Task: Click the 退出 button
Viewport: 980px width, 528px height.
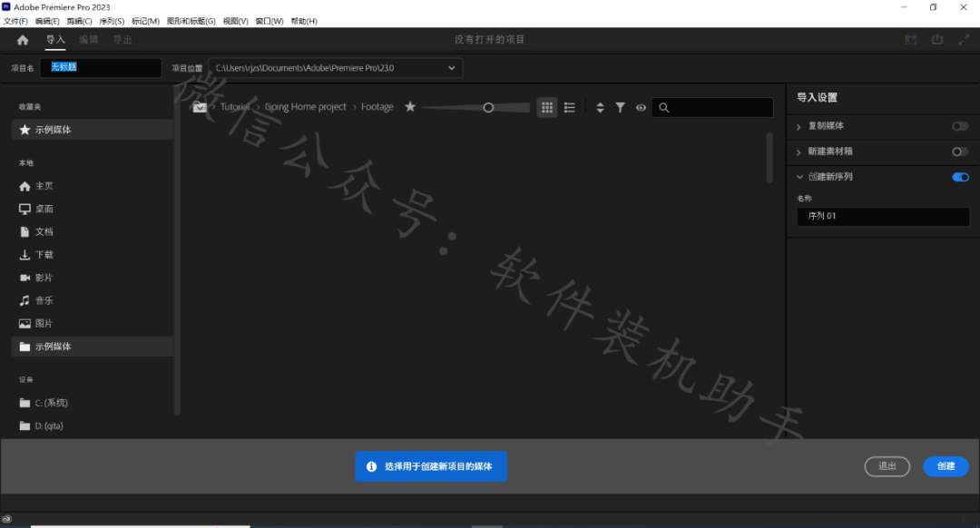Action: 887,466
